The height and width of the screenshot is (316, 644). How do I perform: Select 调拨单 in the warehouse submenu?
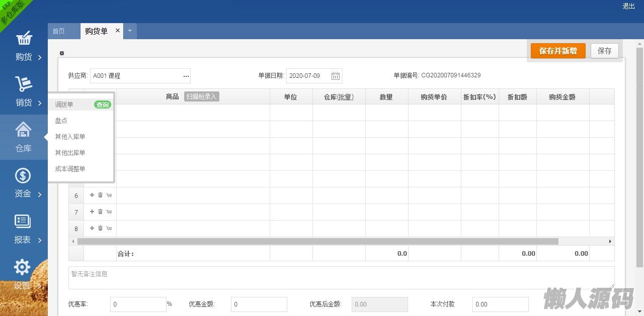64,104
